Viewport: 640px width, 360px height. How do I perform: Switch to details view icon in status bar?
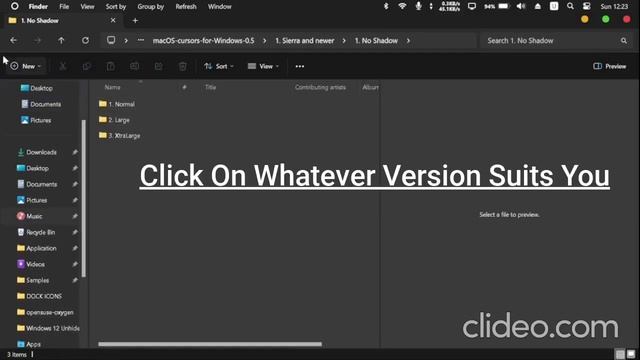(620, 354)
